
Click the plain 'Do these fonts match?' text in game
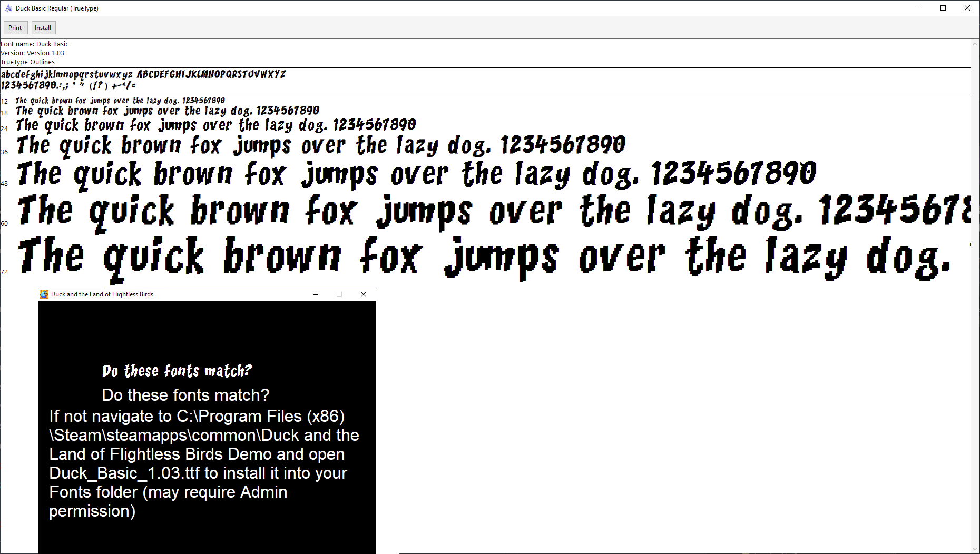(x=185, y=395)
